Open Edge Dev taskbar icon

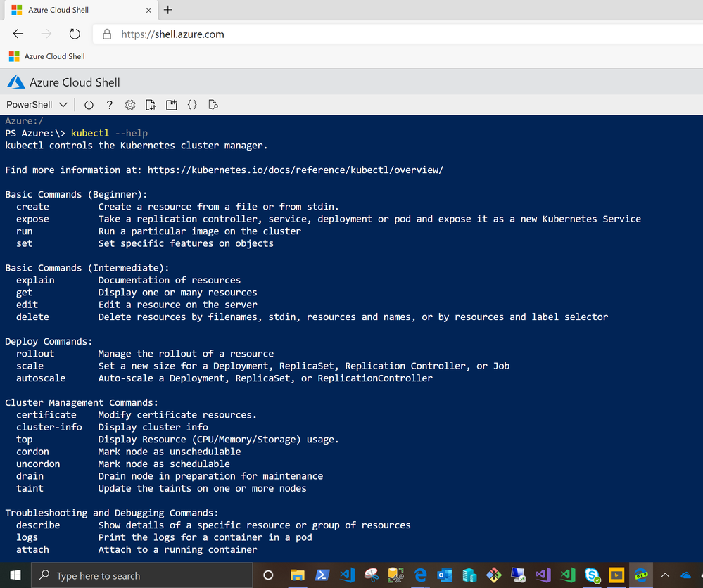pos(641,575)
